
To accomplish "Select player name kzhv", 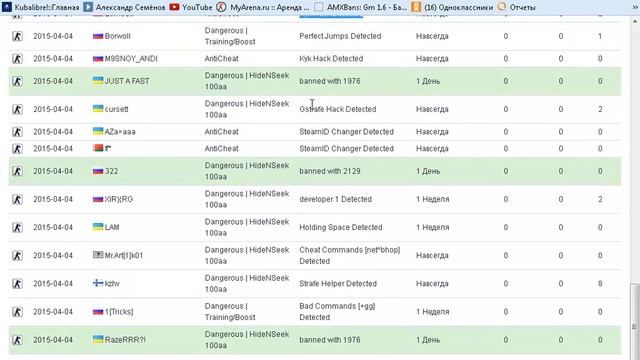I will (112, 283).
